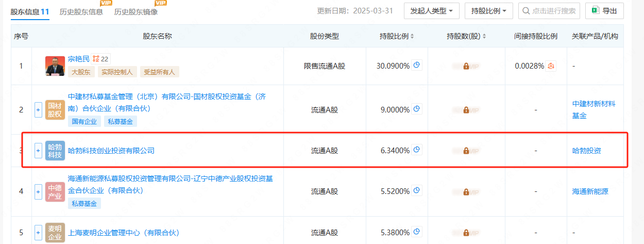The image size is (644, 244).
Task: Click VIP lock icon in 中德产业 row
Action: pos(466,191)
